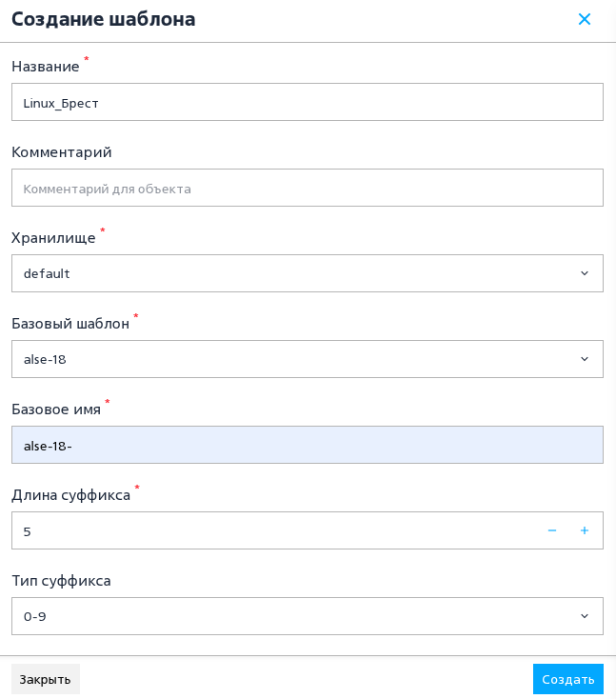The image size is (616, 699).
Task: Decrease suffix length with the minus icon
Action: [552, 530]
